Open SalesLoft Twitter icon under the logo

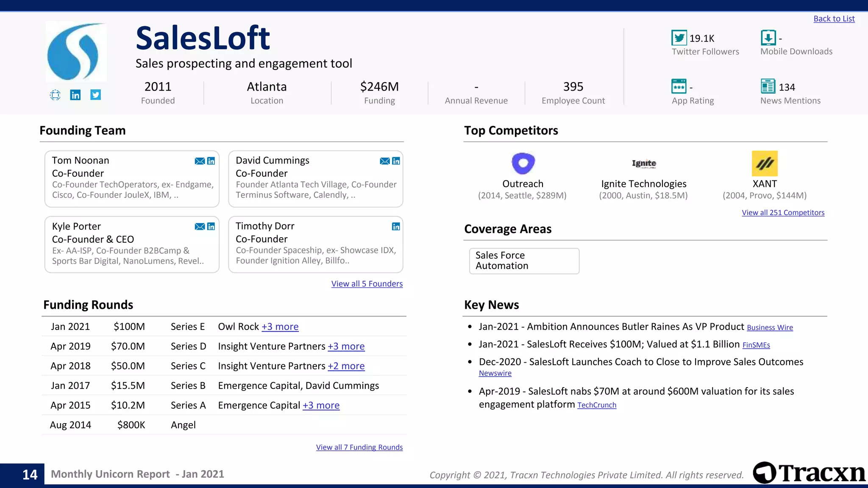coord(96,95)
